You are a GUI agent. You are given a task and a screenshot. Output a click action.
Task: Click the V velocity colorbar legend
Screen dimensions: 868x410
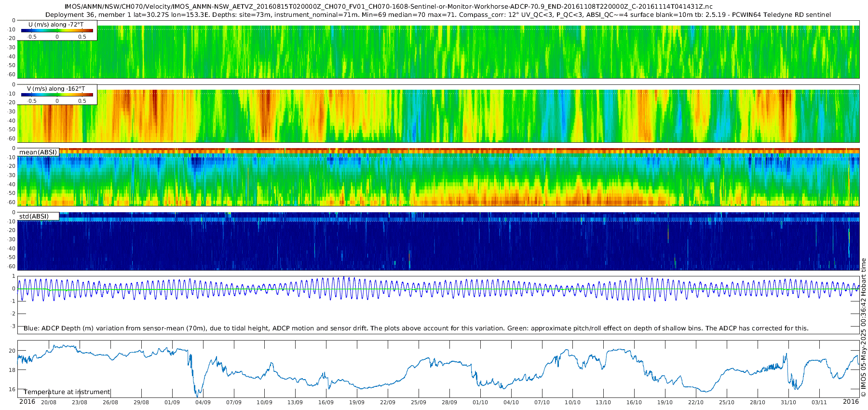click(57, 95)
